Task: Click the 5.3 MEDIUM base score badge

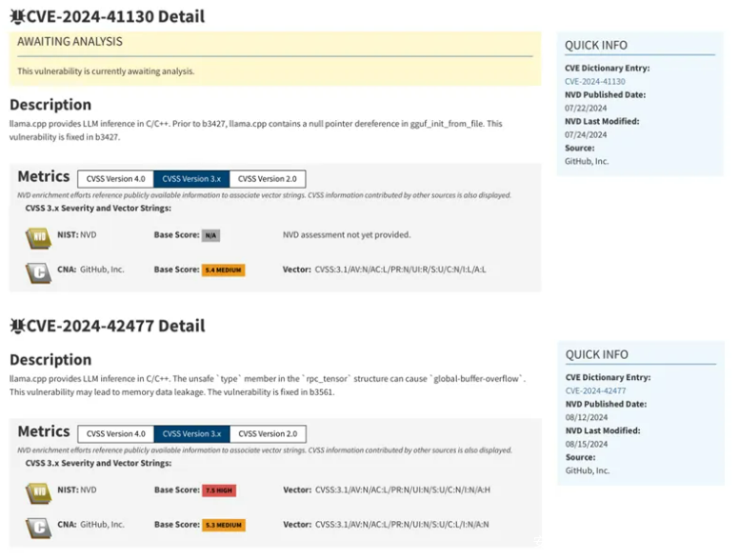Action: coord(224,525)
